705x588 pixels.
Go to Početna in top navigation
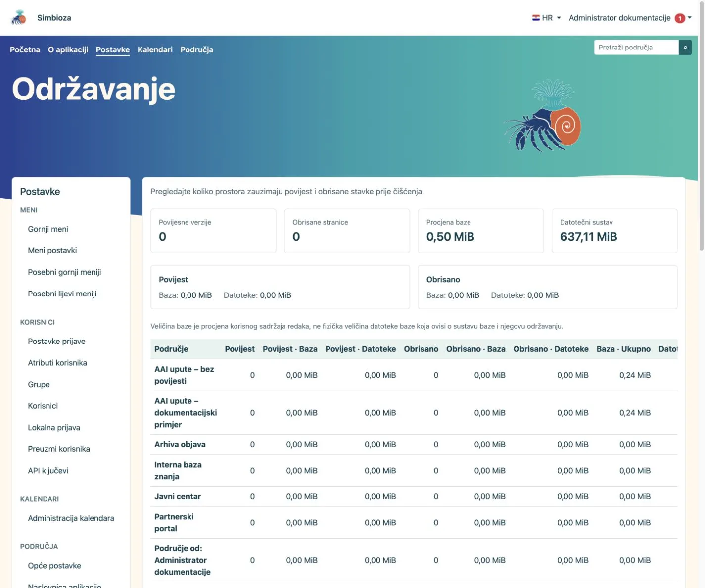(x=25, y=49)
